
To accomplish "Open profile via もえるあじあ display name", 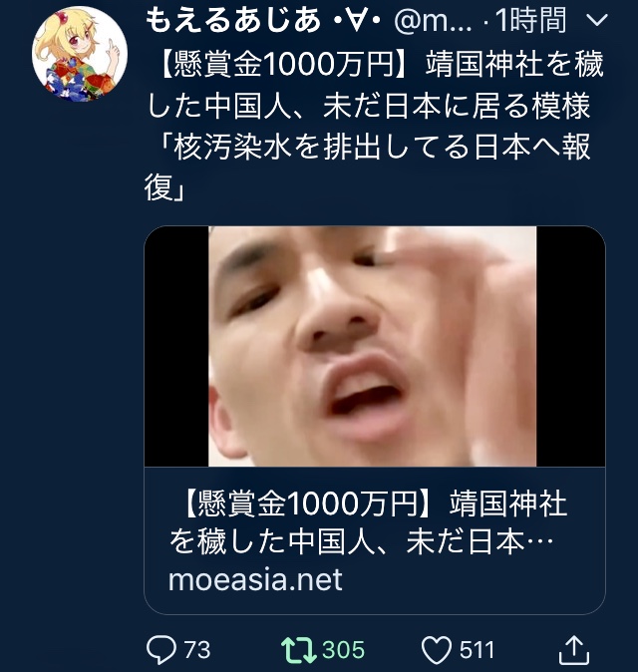I will tap(233, 20).
